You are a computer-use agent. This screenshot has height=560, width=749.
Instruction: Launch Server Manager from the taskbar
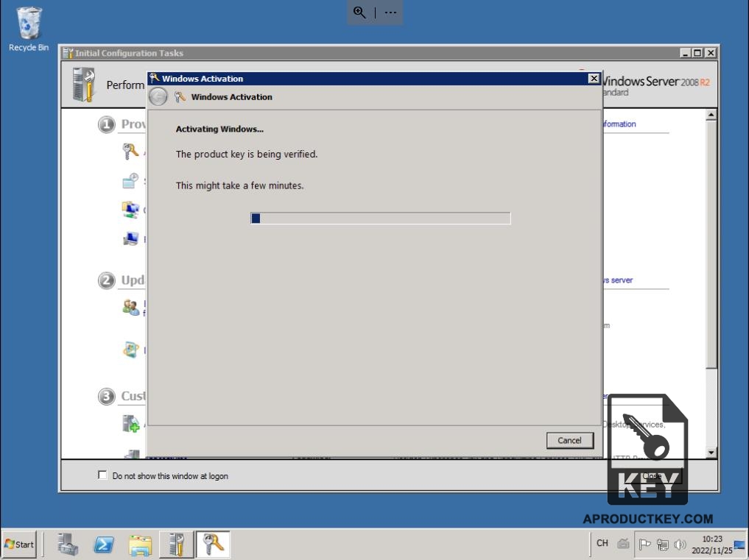coord(68,545)
